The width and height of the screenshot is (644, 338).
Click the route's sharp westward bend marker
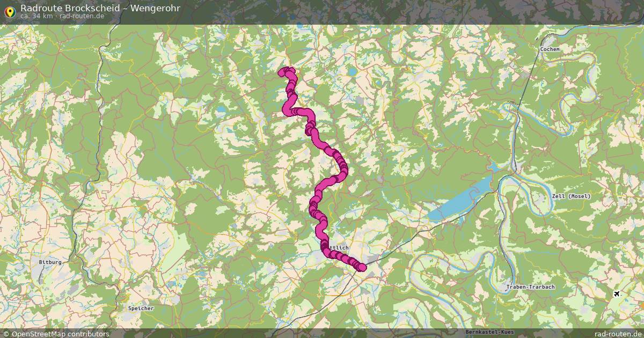[287, 109]
